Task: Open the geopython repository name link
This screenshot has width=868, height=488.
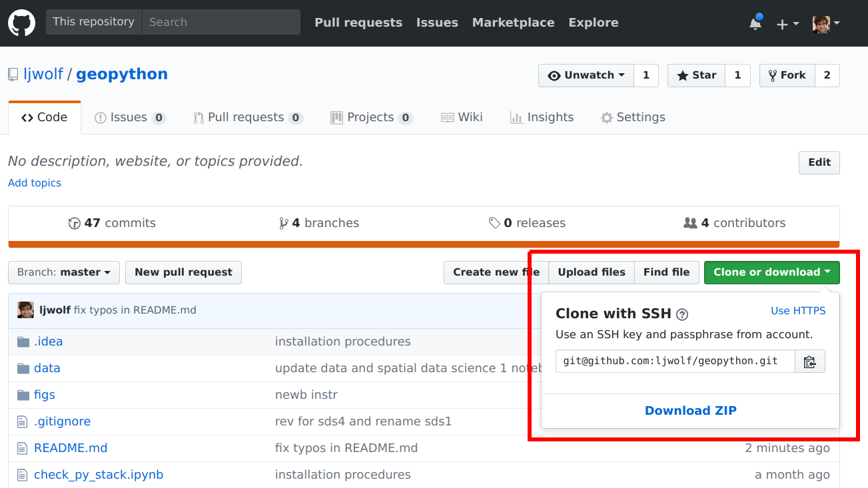Action: point(122,75)
